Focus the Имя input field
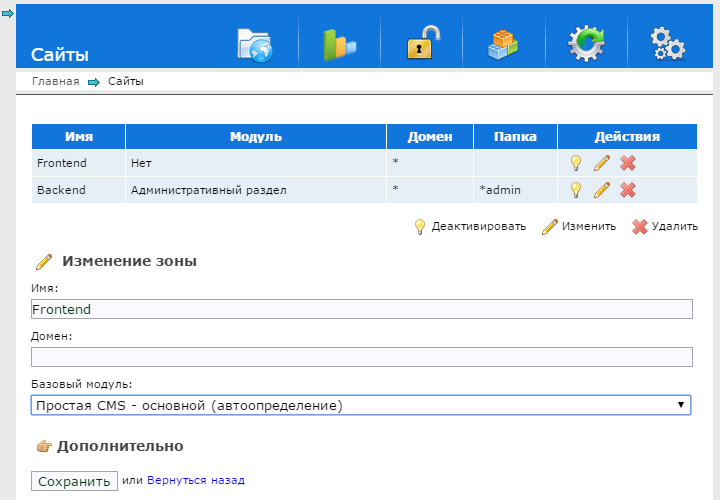Screen dimensions: 720x500 pos(362,309)
